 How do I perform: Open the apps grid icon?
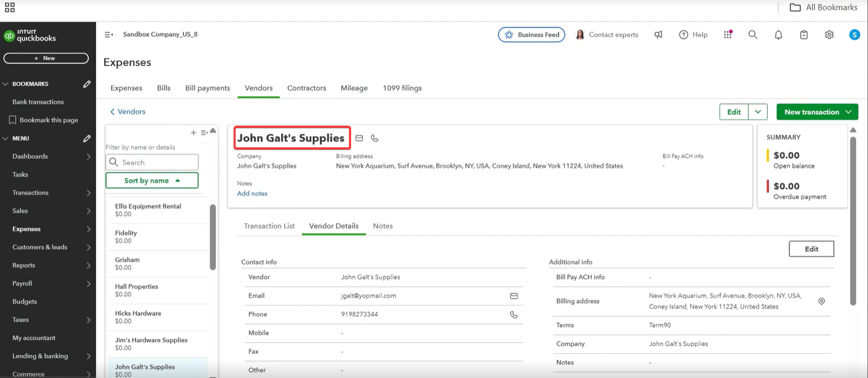728,35
